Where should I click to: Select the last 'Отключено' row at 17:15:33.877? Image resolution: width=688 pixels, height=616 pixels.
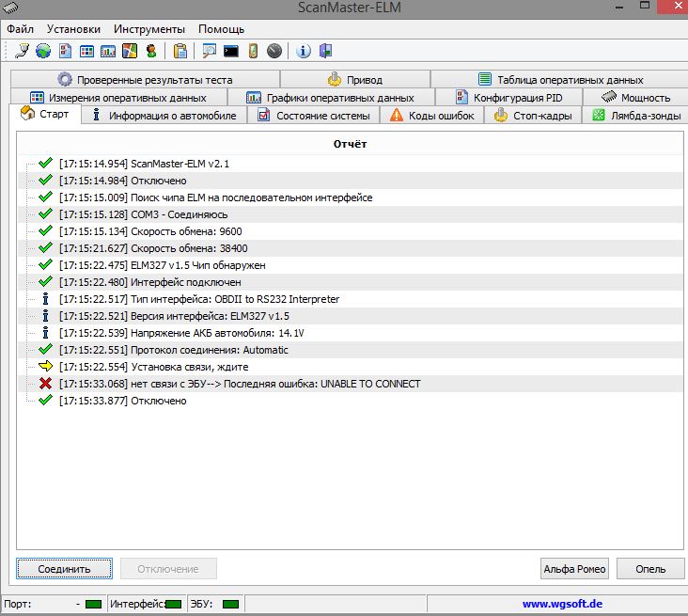pos(351,401)
